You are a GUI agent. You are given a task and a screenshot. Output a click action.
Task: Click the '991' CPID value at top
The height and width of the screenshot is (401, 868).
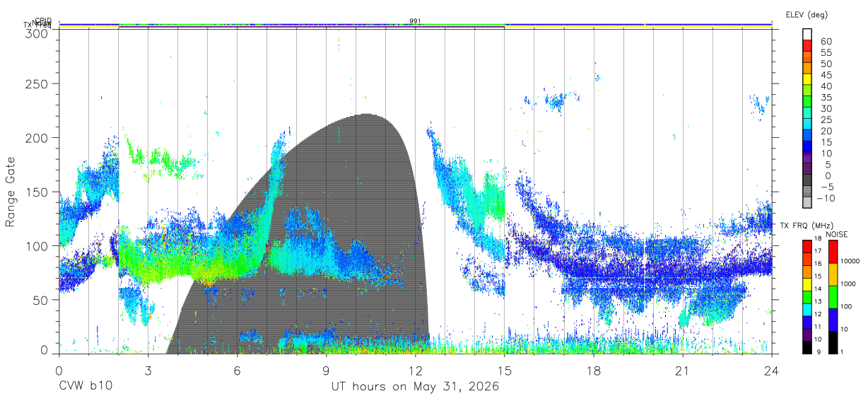pyautogui.click(x=415, y=21)
